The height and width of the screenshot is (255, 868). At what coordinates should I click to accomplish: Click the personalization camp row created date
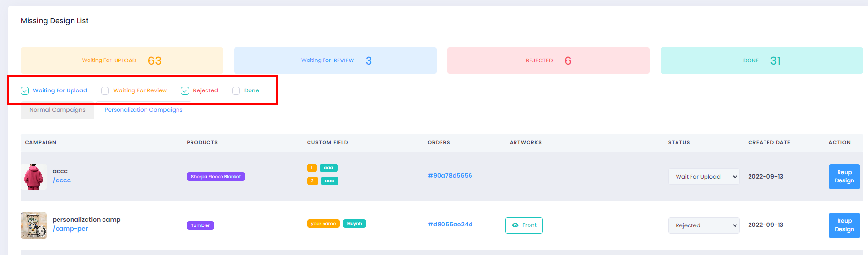click(765, 225)
